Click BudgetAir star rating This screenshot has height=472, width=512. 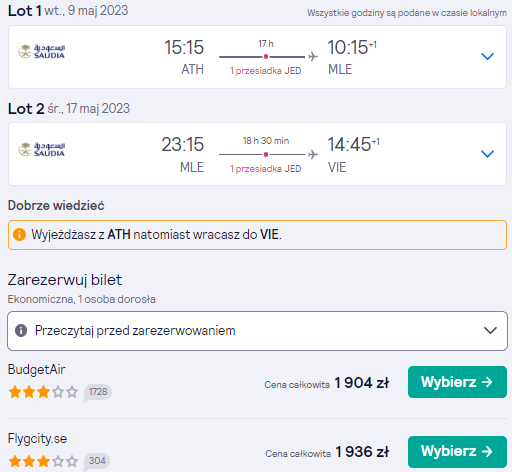(x=43, y=392)
